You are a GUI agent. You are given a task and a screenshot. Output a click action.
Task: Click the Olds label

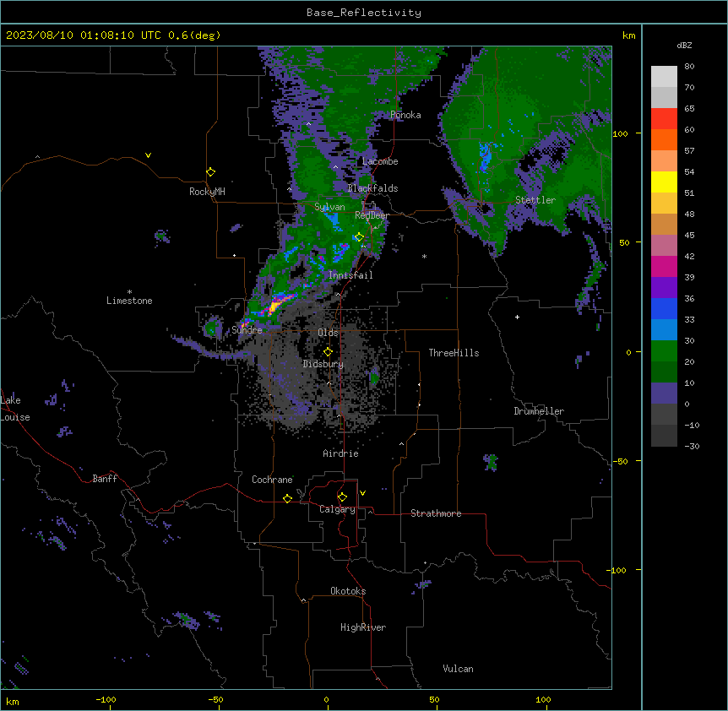(328, 333)
